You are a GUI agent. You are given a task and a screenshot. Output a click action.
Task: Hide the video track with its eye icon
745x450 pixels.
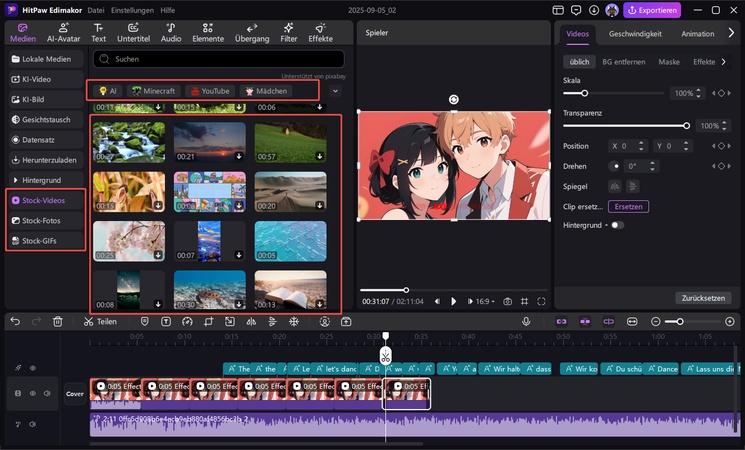point(33,393)
